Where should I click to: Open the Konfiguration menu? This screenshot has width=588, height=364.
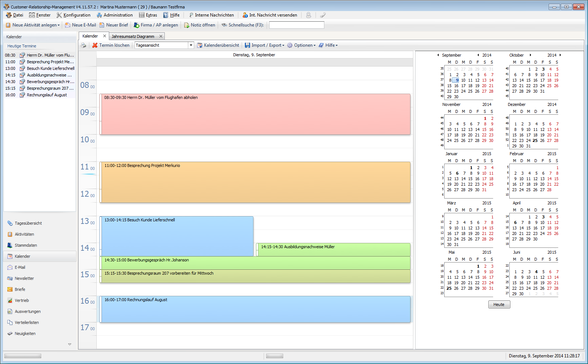click(73, 15)
